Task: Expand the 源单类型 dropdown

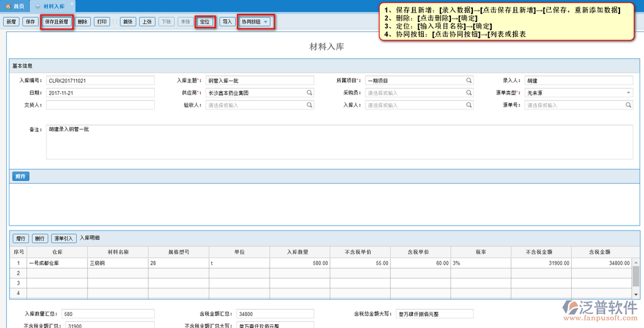Action: tap(628, 92)
